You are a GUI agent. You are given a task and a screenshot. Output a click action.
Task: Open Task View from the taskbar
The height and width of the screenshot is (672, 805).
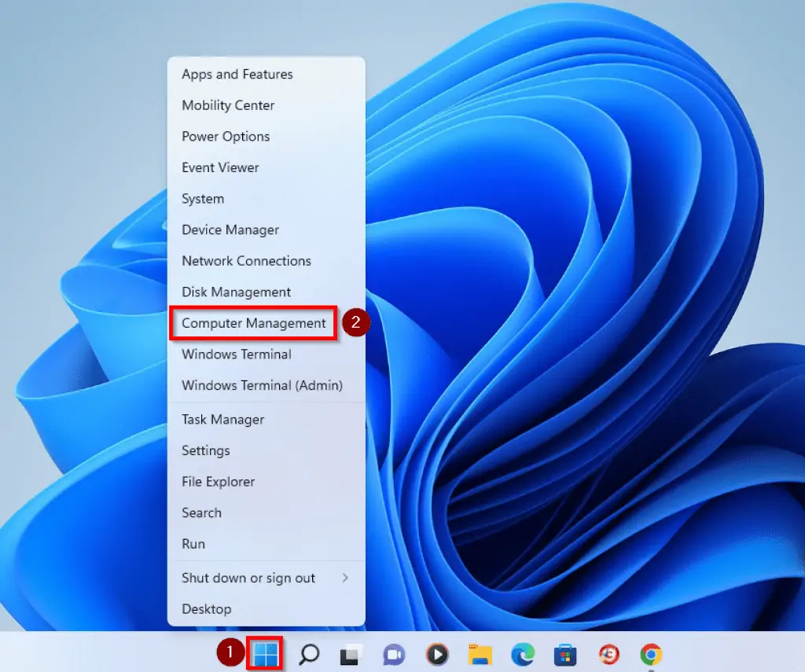(351, 654)
